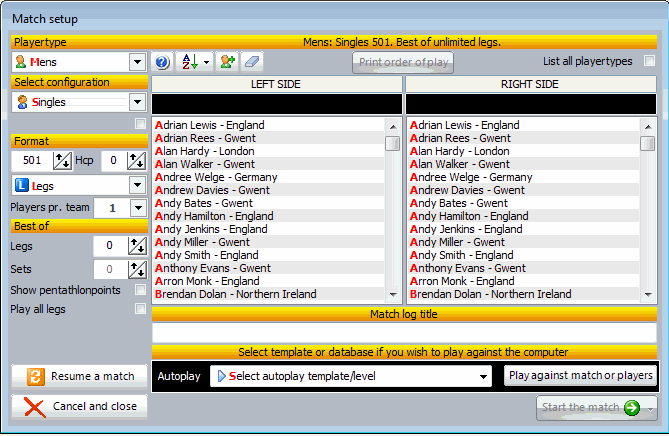Click the Legs count stepper arrows
This screenshot has height=436, width=669.
pos(138,246)
